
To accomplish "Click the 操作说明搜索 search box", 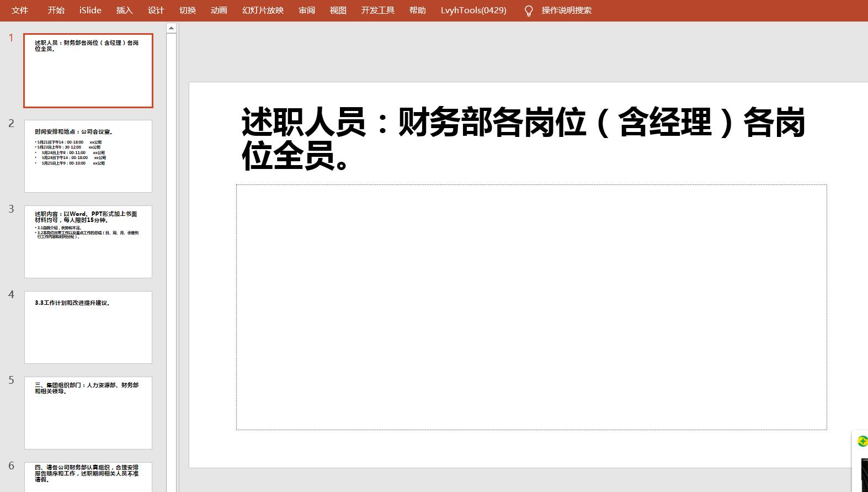I will [x=567, y=10].
